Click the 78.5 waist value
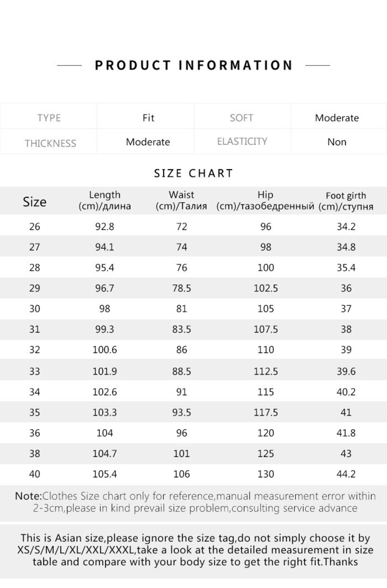The width and height of the screenshot is (387, 588). pyautogui.click(x=181, y=288)
